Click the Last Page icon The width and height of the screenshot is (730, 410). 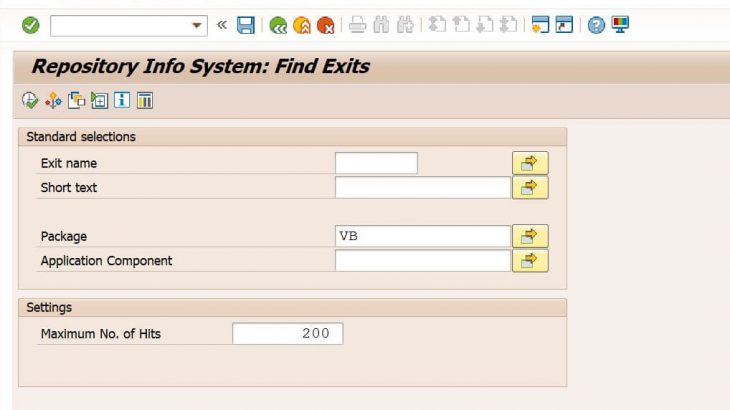coord(508,24)
